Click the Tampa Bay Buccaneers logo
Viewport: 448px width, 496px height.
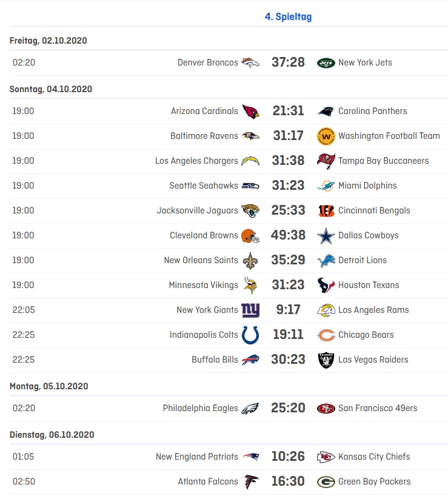coord(326,161)
